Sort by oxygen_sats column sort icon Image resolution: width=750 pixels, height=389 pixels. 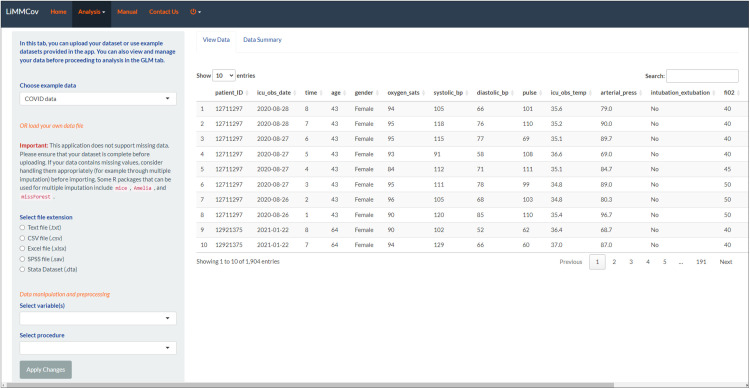click(423, 93)
